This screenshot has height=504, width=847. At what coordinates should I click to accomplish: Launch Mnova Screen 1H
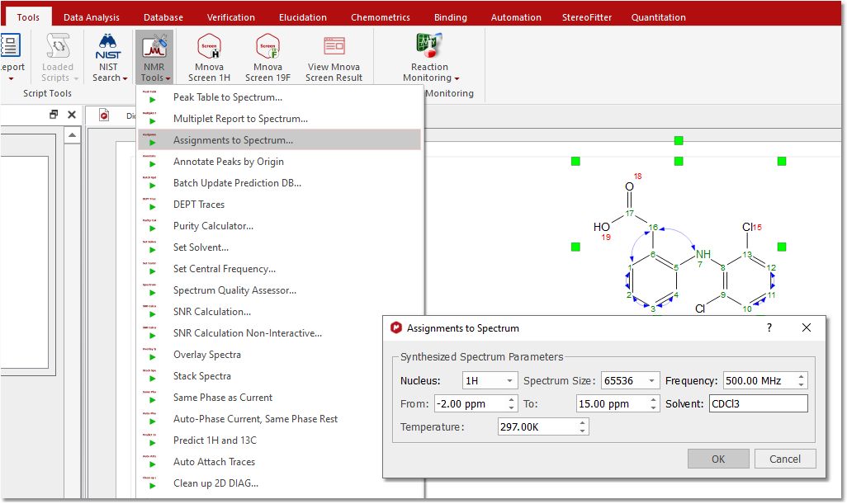[x=209, y=57]
